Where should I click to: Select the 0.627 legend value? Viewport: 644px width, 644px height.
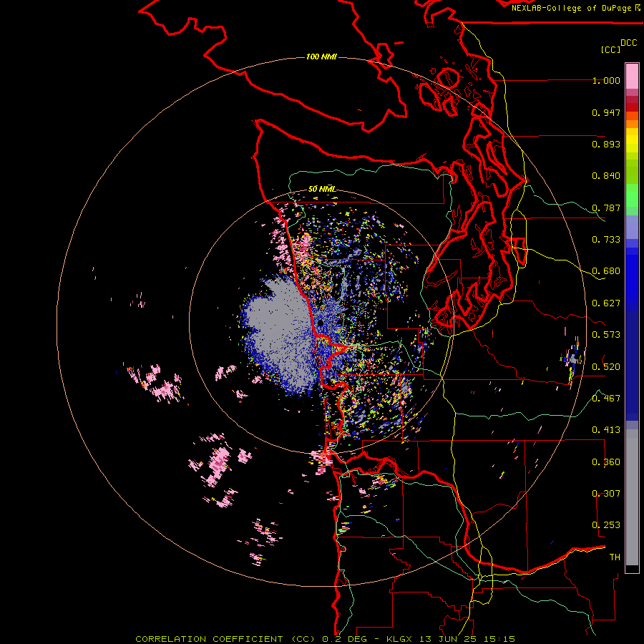click(x=606, y=303)
